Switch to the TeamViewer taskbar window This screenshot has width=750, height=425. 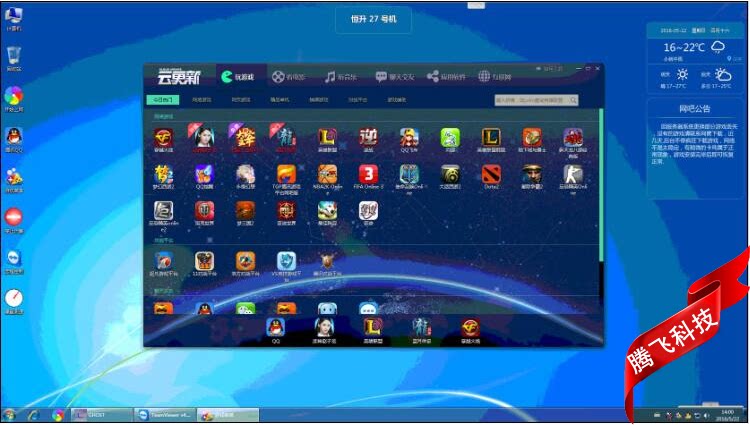click(165, 415)
